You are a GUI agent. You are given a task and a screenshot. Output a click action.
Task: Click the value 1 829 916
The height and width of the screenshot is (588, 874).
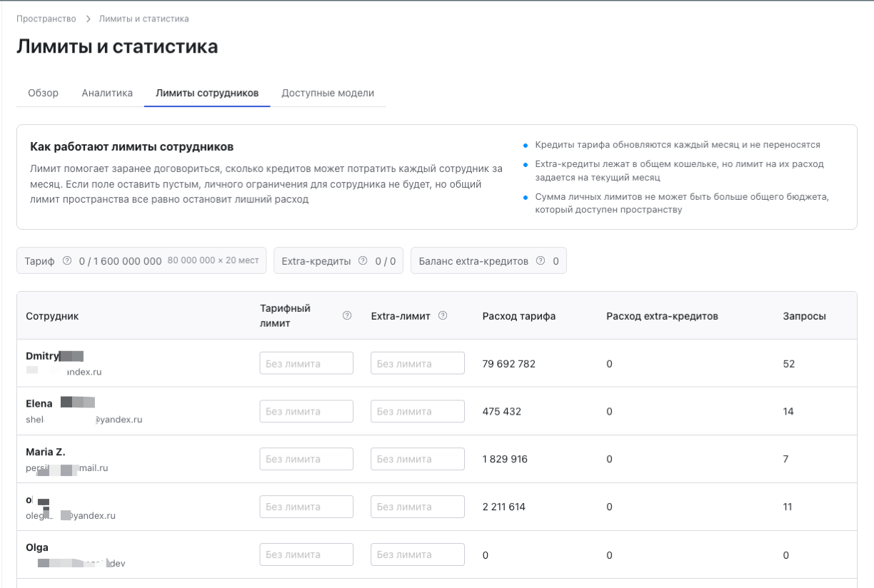[x=505, y=460]
